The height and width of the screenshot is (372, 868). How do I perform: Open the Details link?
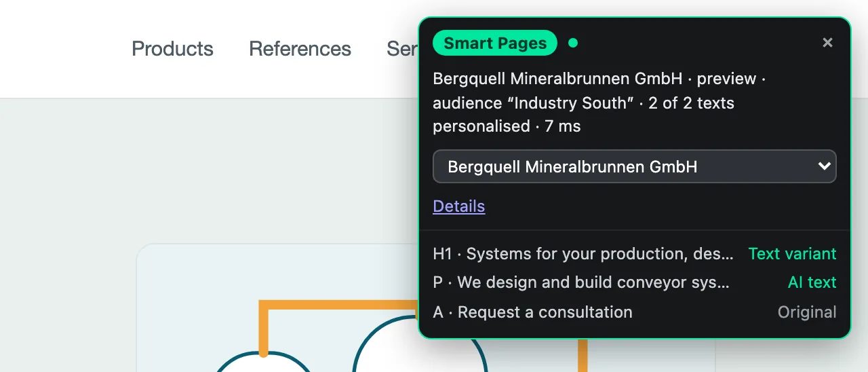[459, 206]
